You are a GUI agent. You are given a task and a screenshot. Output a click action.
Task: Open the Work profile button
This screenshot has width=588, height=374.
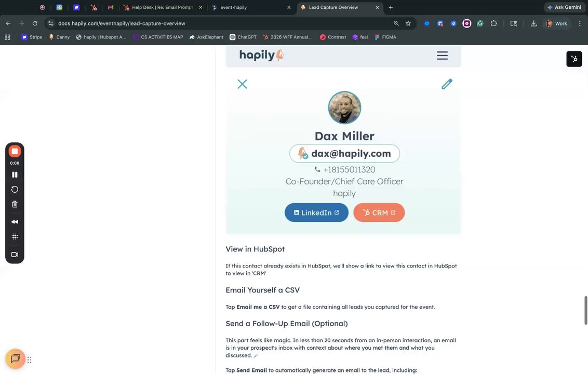[556, 23]
